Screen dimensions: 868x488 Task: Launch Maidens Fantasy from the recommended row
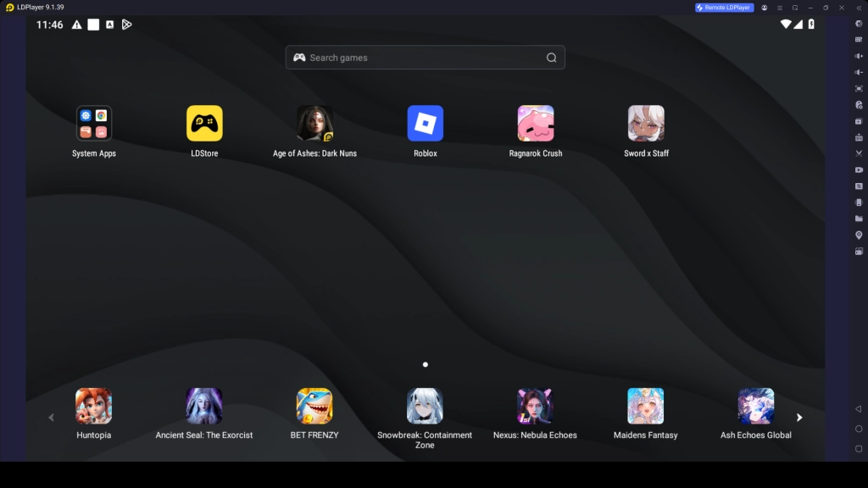(x=645, y=406)
